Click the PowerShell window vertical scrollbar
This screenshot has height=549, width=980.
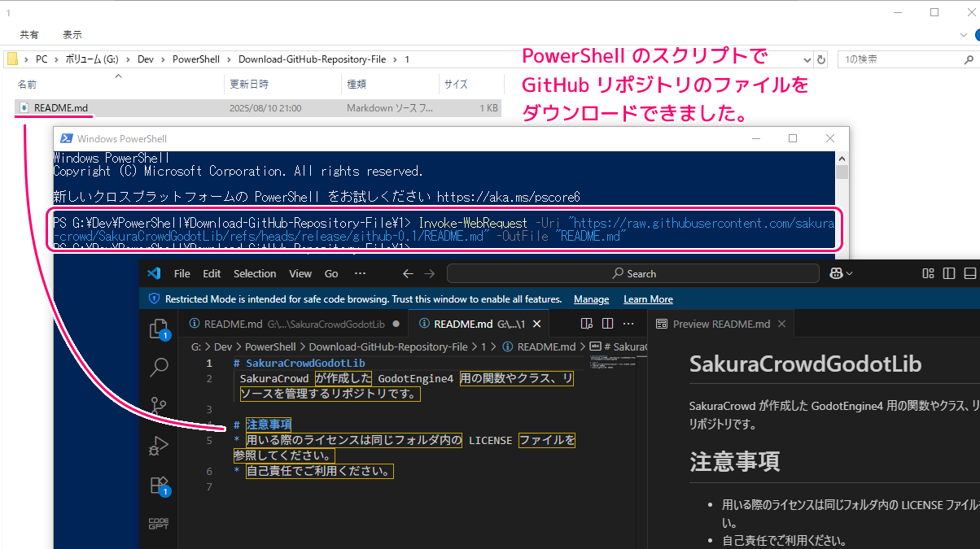(842, 203)
